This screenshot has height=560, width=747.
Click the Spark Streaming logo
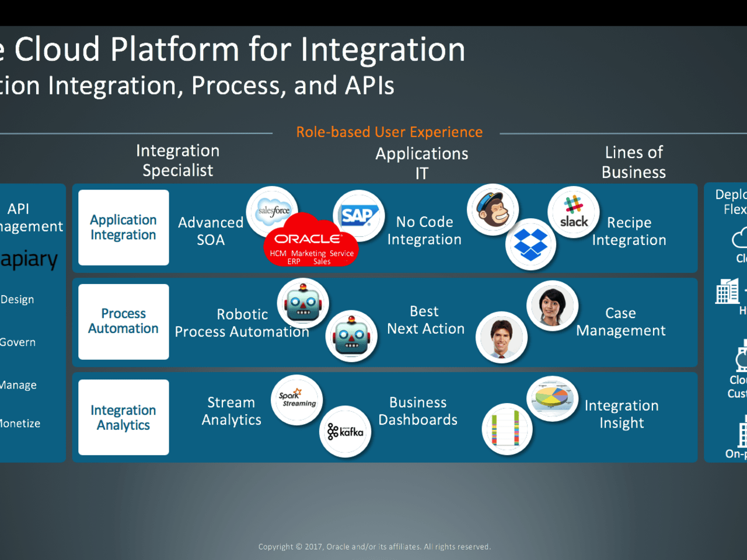pos(297,400)
